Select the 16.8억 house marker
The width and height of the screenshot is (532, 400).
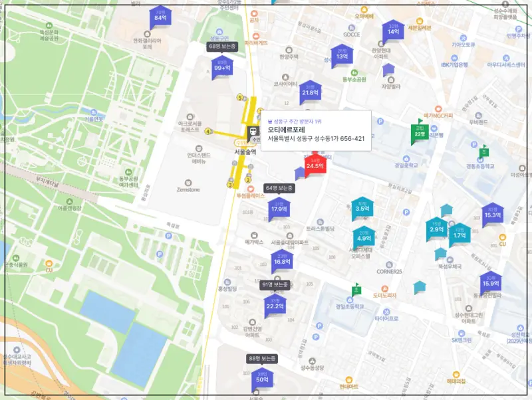282,261
